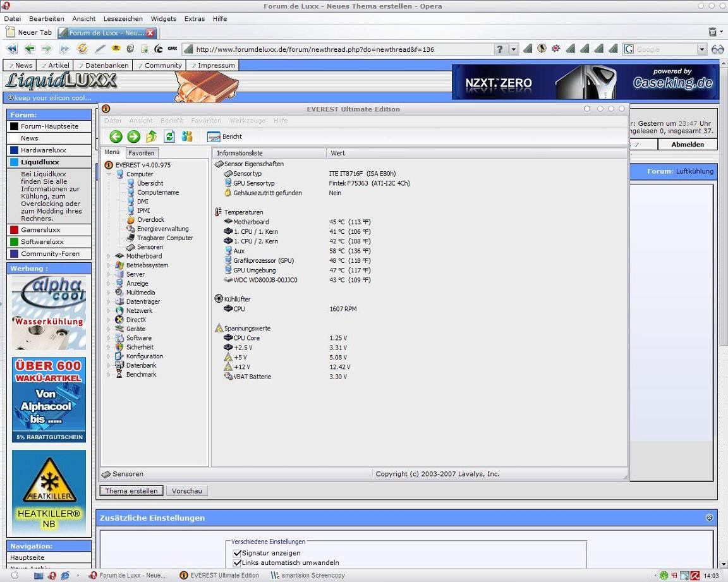Open the Google search engine dropdown
This screenshot has height=582, width=728.
[x=701, y=49]
